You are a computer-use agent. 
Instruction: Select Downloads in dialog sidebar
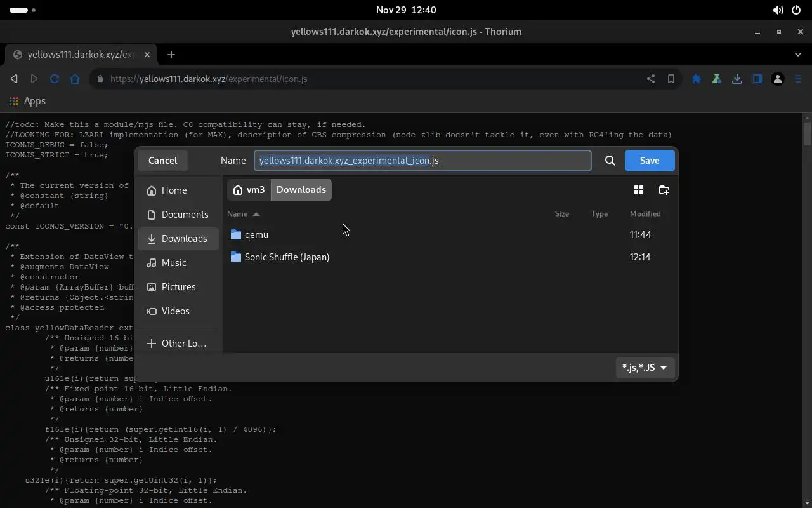[179, 239]
